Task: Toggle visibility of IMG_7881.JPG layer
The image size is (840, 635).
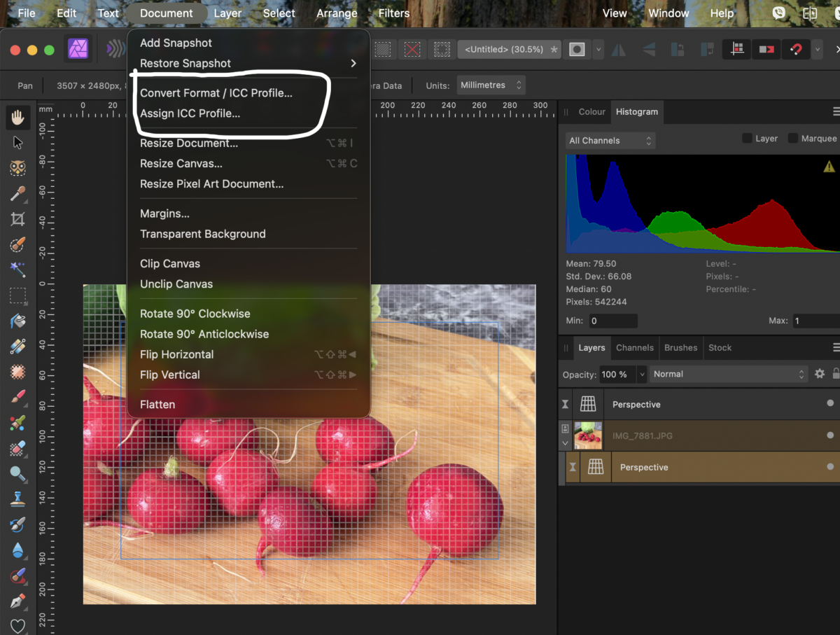Action: (x=830, y=435)
